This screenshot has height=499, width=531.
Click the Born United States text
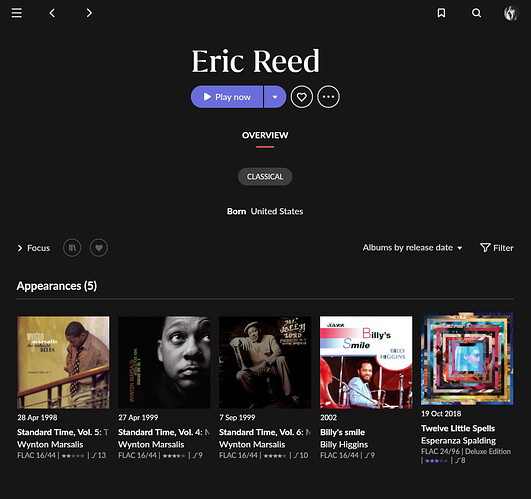[x=265, y=212]
